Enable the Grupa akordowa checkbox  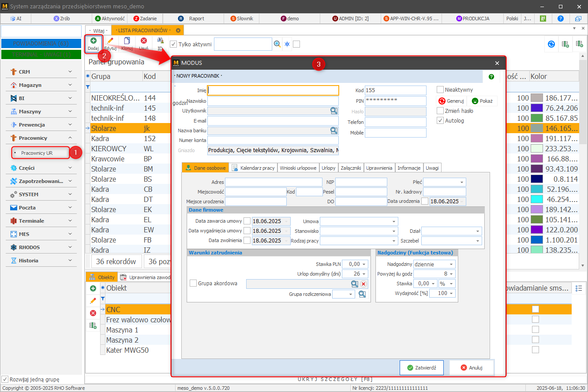click(x=193, y=284)
